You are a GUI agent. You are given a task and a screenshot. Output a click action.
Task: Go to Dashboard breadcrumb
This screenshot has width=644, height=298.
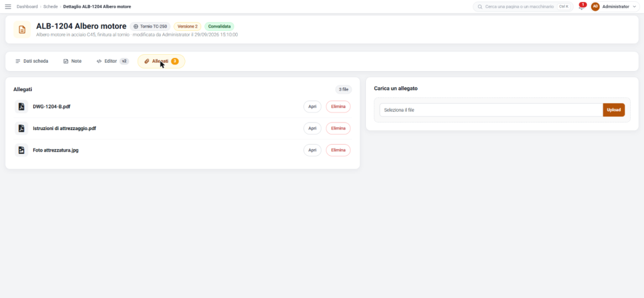point(27,6)
